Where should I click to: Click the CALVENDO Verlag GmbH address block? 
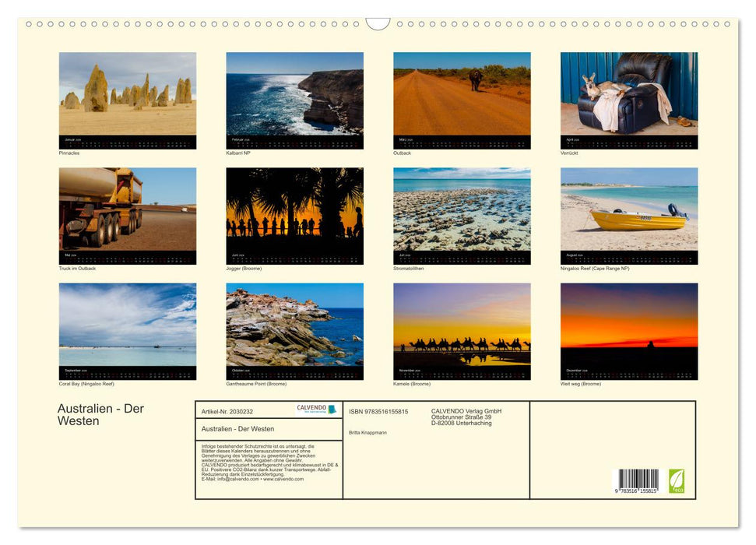click(x=465, y=416)
